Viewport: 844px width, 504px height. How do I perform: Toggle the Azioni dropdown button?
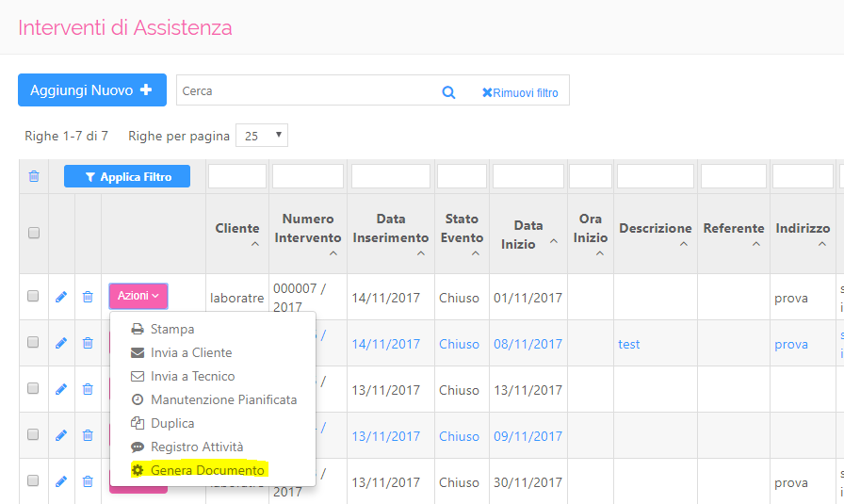click(x=138, y=296)
